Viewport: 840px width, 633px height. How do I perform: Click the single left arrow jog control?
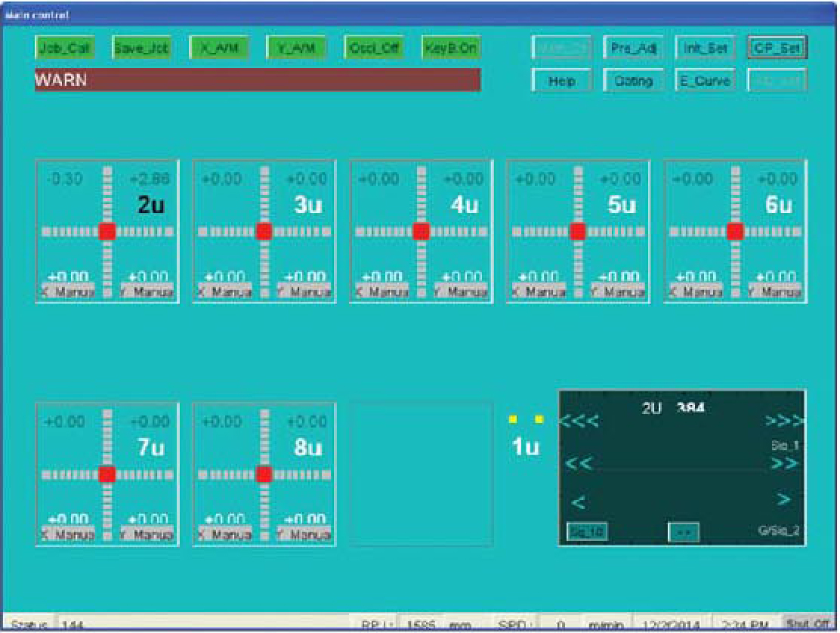[575, 500]
